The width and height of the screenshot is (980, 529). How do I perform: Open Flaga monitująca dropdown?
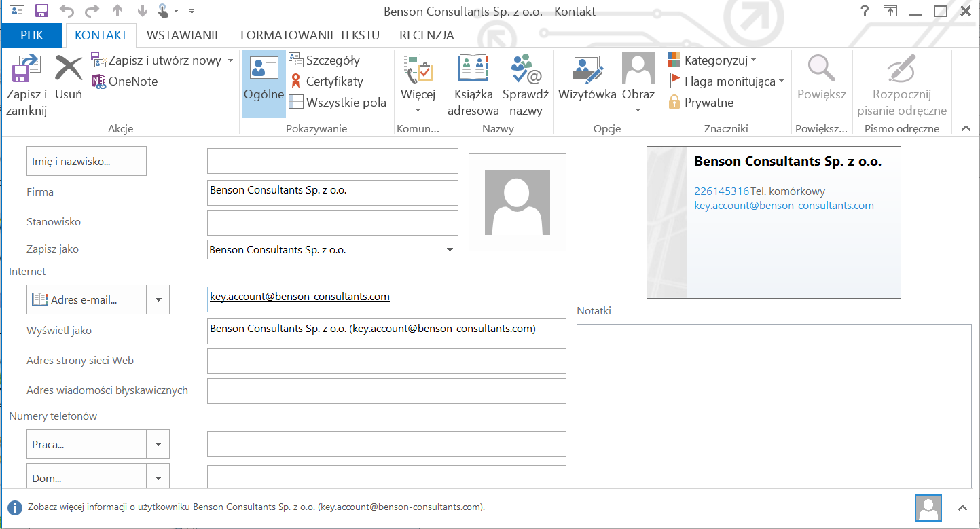coord(726,81)
